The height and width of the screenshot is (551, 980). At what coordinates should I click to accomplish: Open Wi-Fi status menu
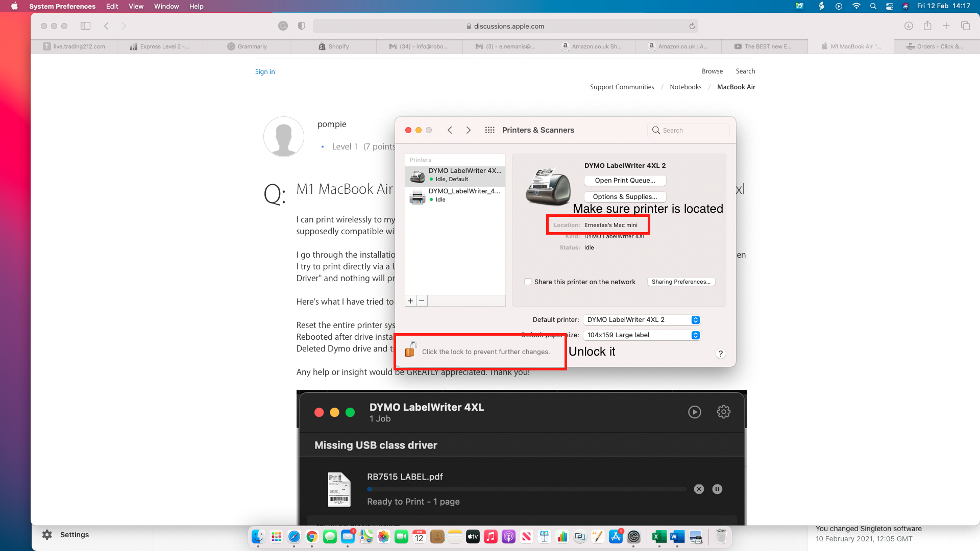pyautogui.click(x=856, y=6)
